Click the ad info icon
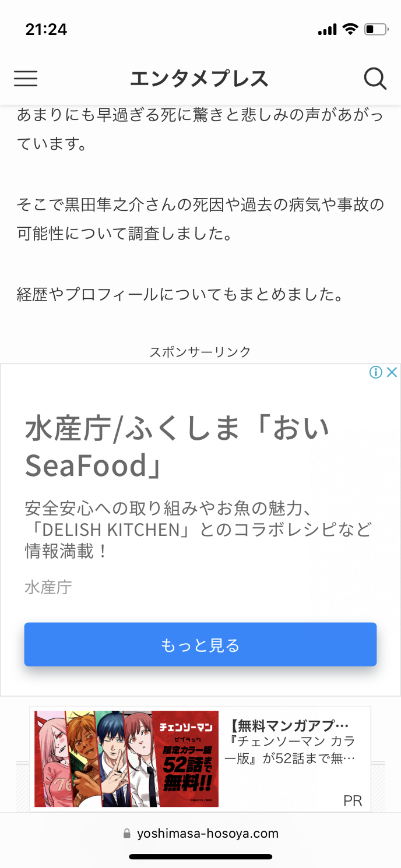Viewport: 401px width, 868px height. [376, 372]
